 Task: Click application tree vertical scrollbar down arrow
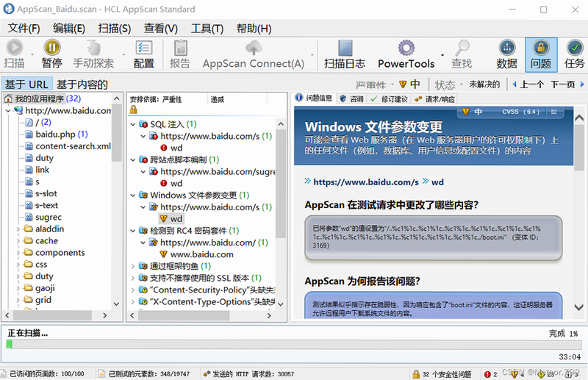click(x=116, y=304)
